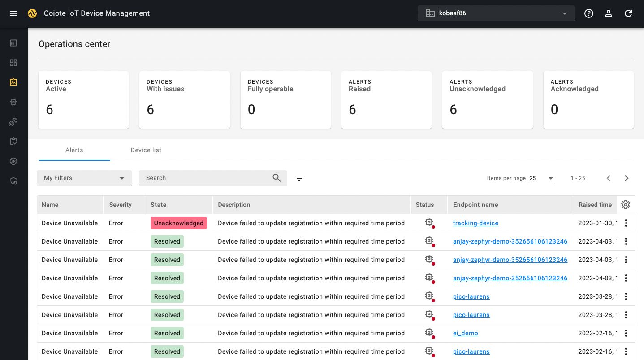
Task: Open row actions for ei_demo alert
Action: (x=626, y=333)
